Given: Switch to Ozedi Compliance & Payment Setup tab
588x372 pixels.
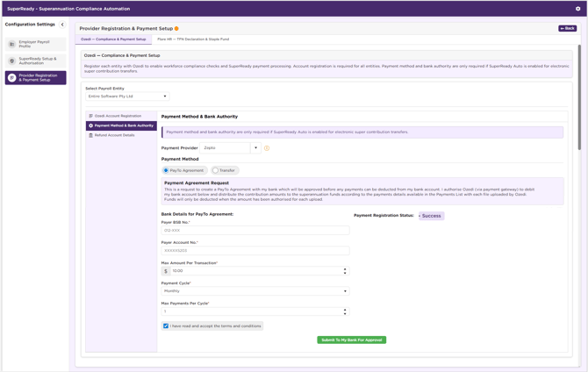Looking at the screenshot, I should point(113,39).
